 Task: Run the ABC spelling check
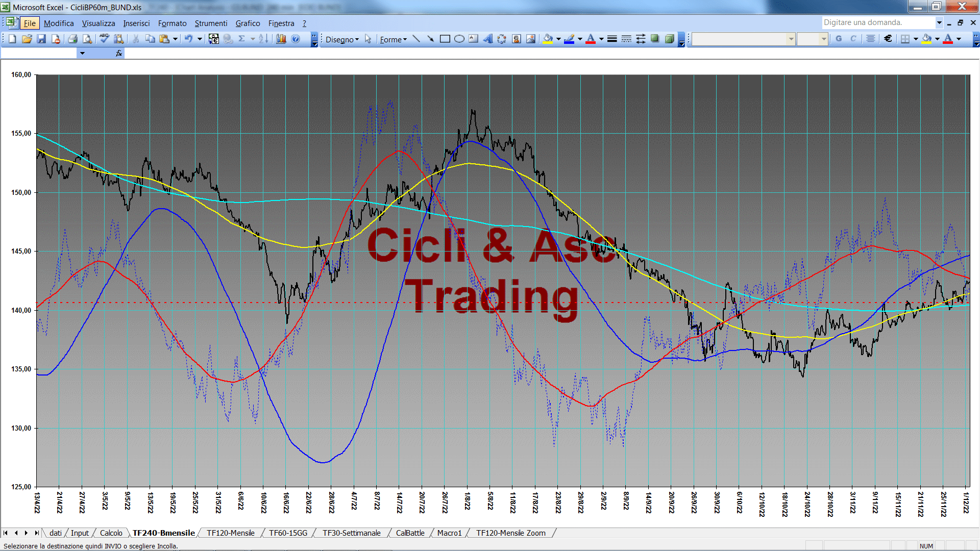[x=104, y=39]
